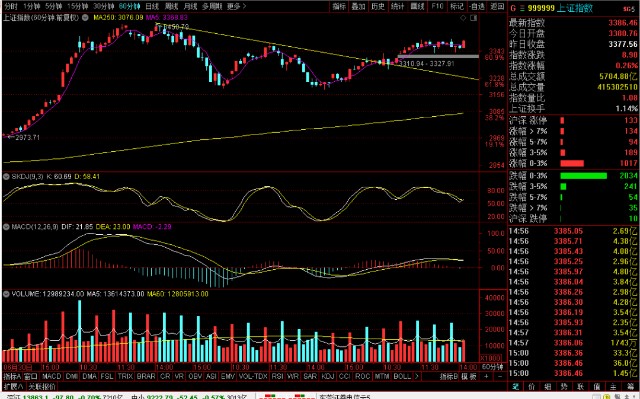
Task: Switch indicator to EMV
Action: tap(227, 376)
